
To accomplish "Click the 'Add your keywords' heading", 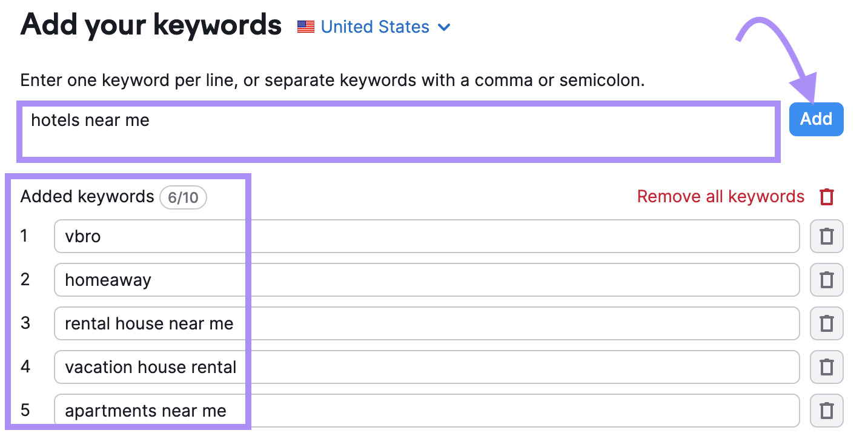I will coord(151,25).
